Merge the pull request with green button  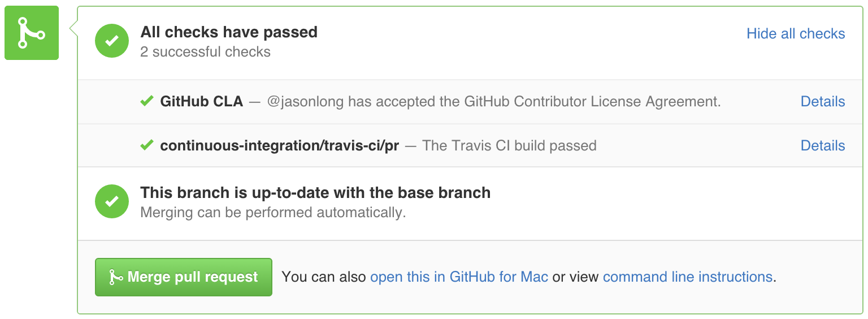tap(184, 277)
